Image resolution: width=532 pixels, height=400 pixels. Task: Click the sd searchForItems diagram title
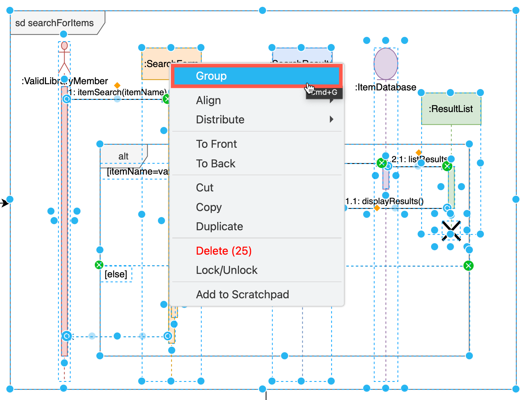click(x=54, y=23)
